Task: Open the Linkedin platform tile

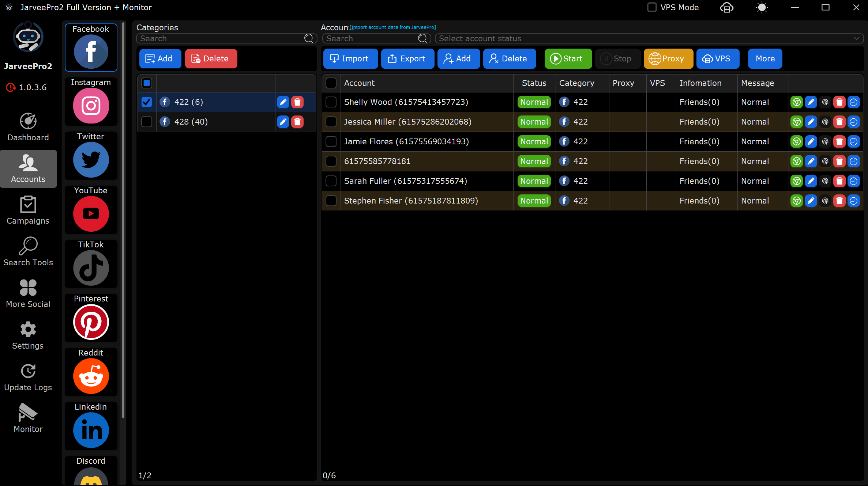Action: click(x=91, y=426)
